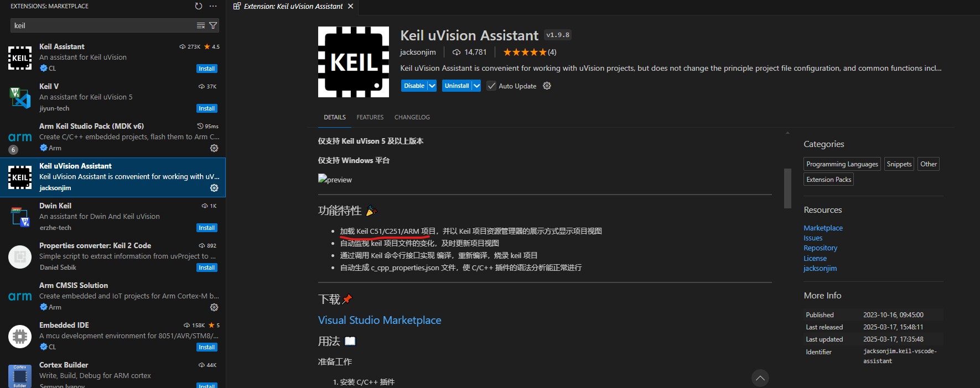Image resolution: width=980 pixels, height=388 pixels.
Task: Click the readme vertical scrollbar thumb
Action: click(787, 188)
